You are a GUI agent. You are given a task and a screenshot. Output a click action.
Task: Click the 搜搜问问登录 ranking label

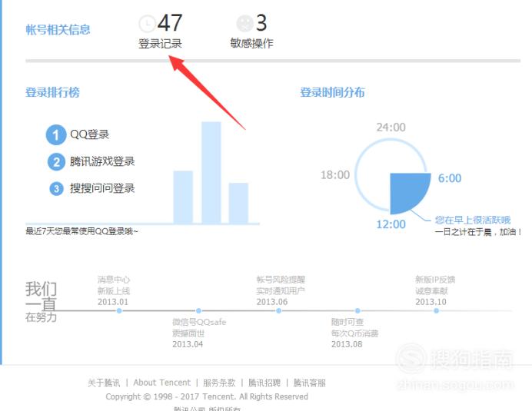(102, 188)
